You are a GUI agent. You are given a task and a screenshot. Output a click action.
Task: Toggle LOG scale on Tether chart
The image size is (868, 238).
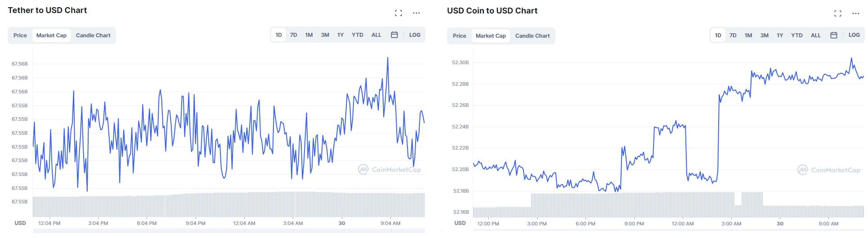click(x=415, y=35)
